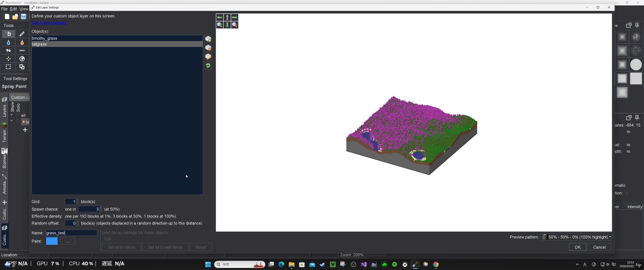The height and width of the screenshot is (270, 644).
Task: Click the add object icon beside the list
Action: coord(208,39)
